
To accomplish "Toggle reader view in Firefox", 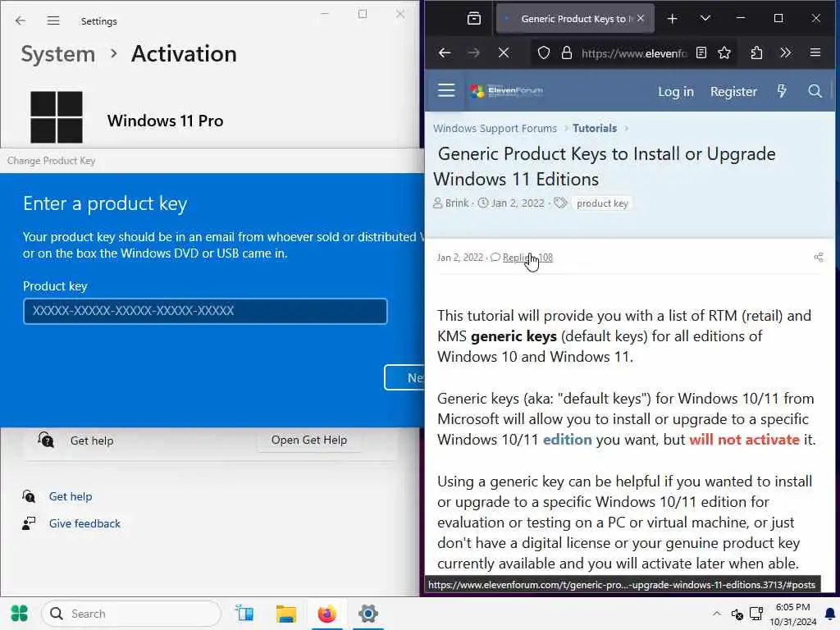I will 701,52.
